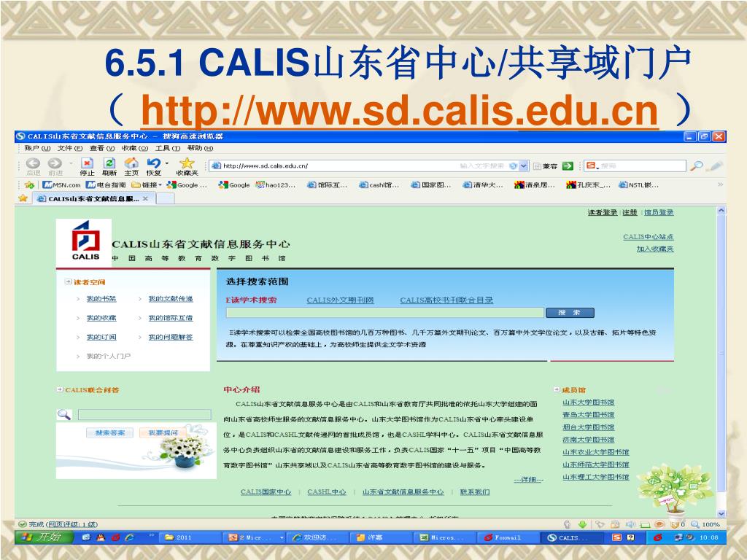Click the browser Forward arrow icon
The width and height of the screenshot is (747, 560).
[55, 163]
